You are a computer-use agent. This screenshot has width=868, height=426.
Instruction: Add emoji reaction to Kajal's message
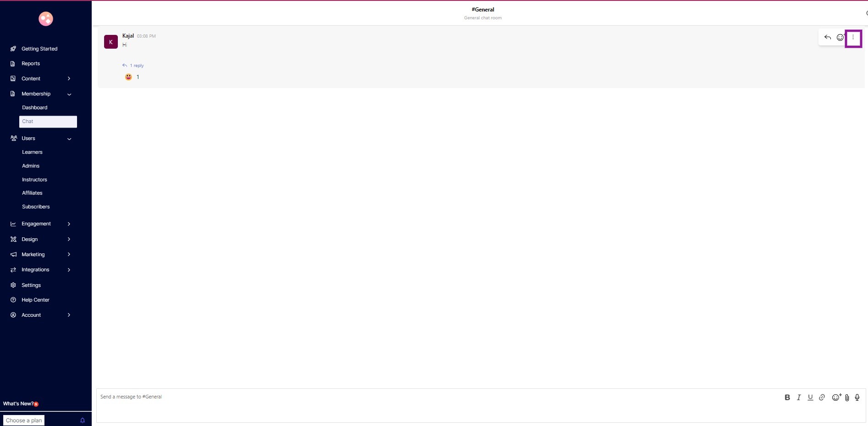(840, 38)
